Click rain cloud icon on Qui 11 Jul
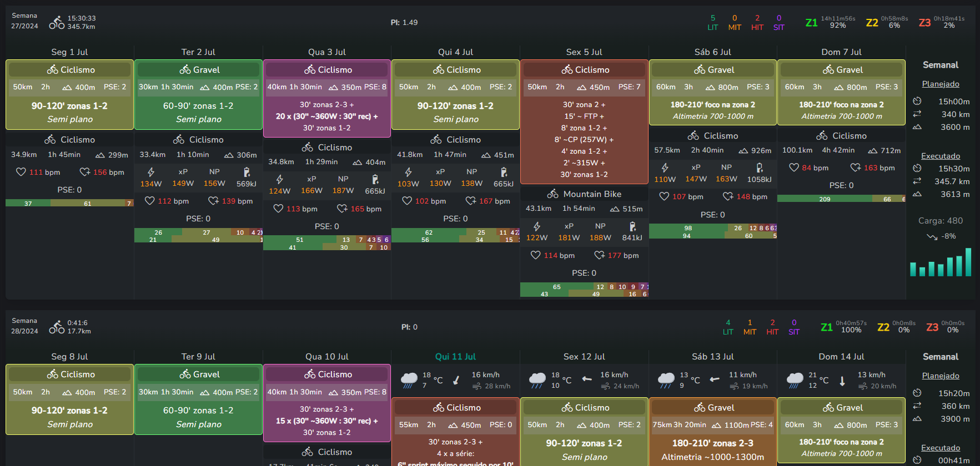Viewport: 980px width, 466px height. [x=409, y=380]
